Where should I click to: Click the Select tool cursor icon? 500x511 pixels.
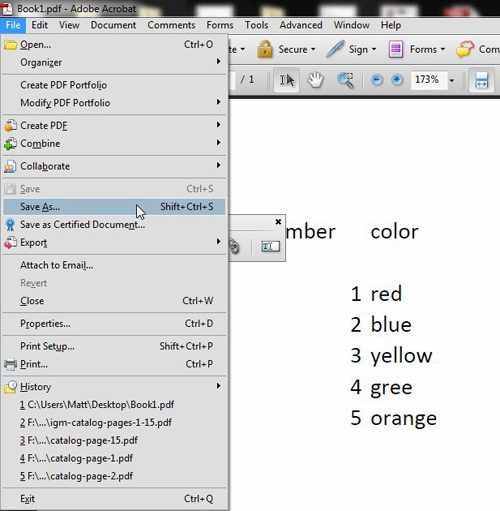pyautogui.click(x=287, y=80)
